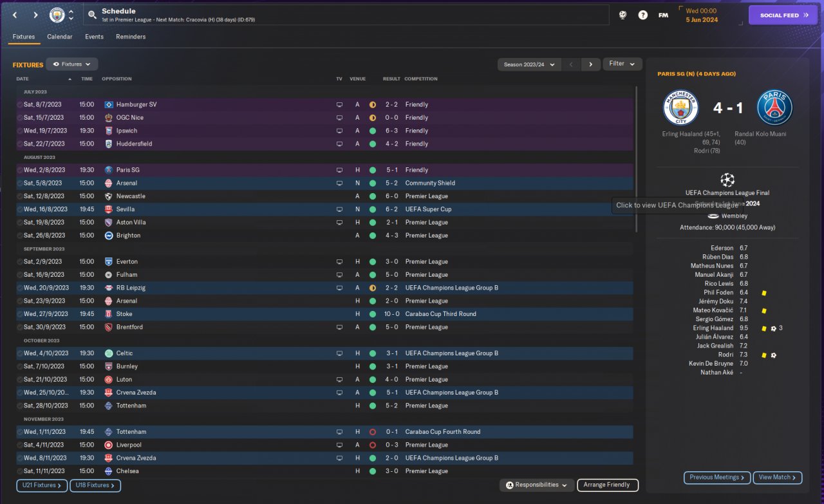Click Erling Haaland's goal icon in ratings

click(773, 328)
